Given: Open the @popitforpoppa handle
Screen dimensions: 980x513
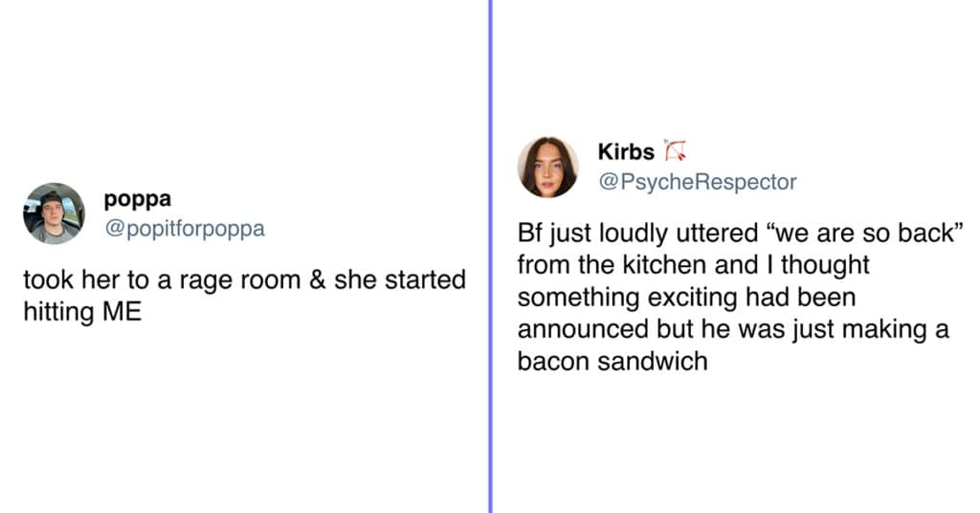Looking at the screenshot, I should [185, 228].
